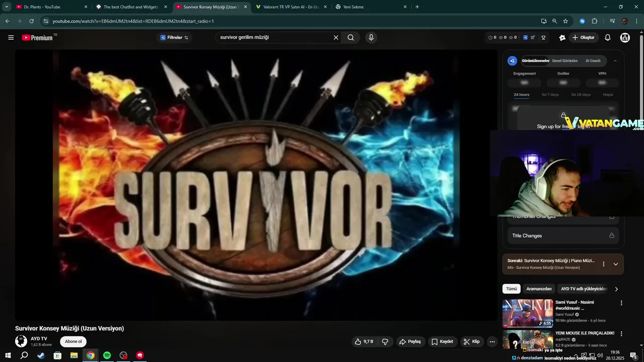Open Spotify from the taskbar
The height and width of the screenshot is (362, 644).
107,355
